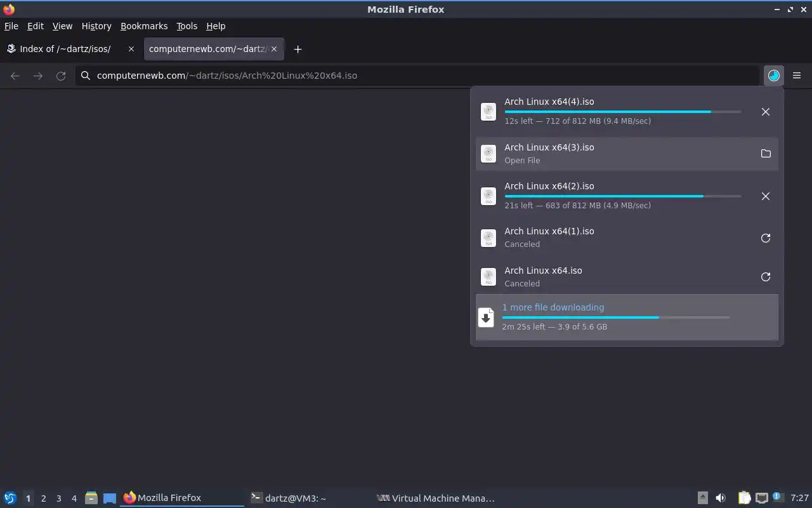Open the clipboard manager tray icon
The width and height of the screenshot is (812, 508).
coord(744,498)
